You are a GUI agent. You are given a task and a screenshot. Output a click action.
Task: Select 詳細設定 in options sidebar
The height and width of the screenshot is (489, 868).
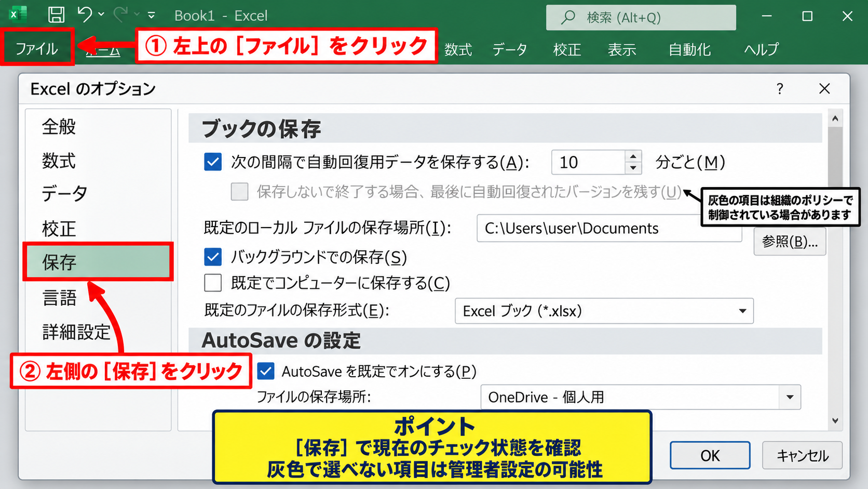click(x=98, y=332)
